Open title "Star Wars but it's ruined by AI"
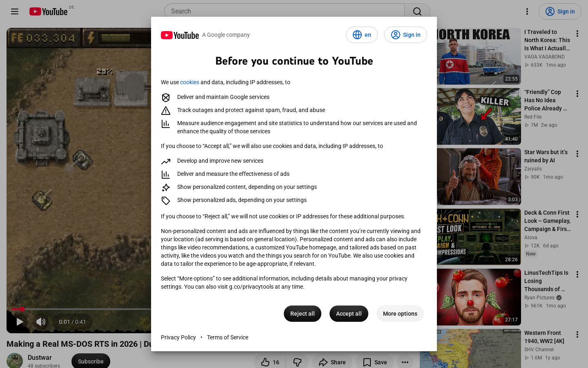The height and width of the screenshot is (368, 588). coord(546,156)
